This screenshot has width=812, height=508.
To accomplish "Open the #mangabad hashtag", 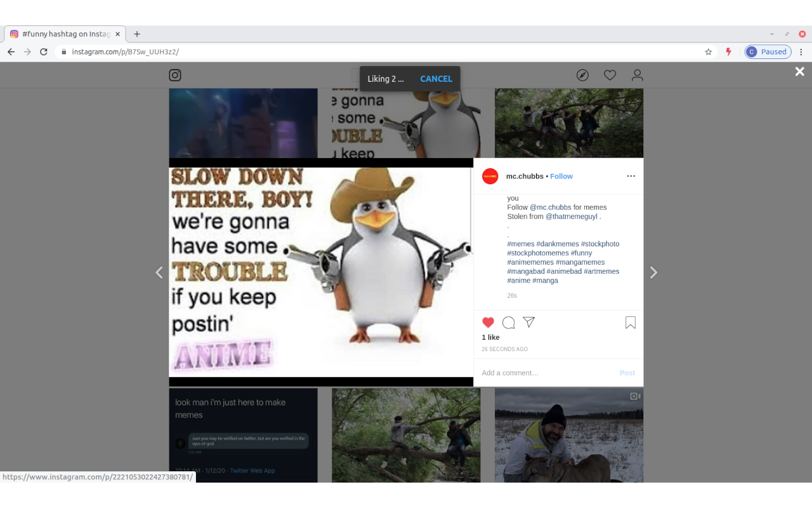I will coord(526,271).
